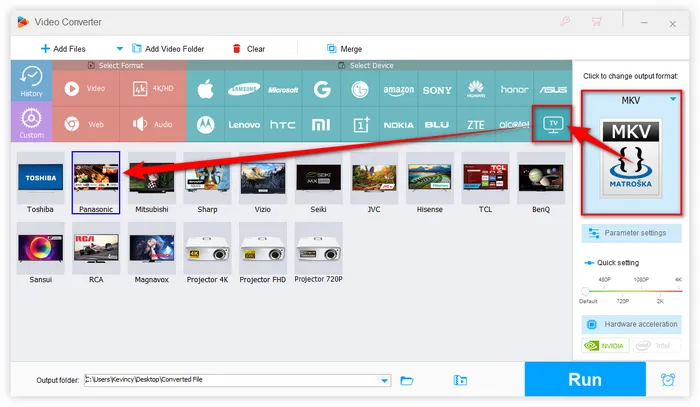Select the LG device brand

(x=360, y=89)
